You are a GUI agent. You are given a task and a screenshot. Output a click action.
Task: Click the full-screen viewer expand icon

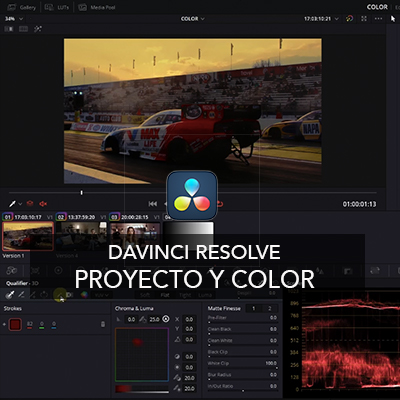coord(364,19)
